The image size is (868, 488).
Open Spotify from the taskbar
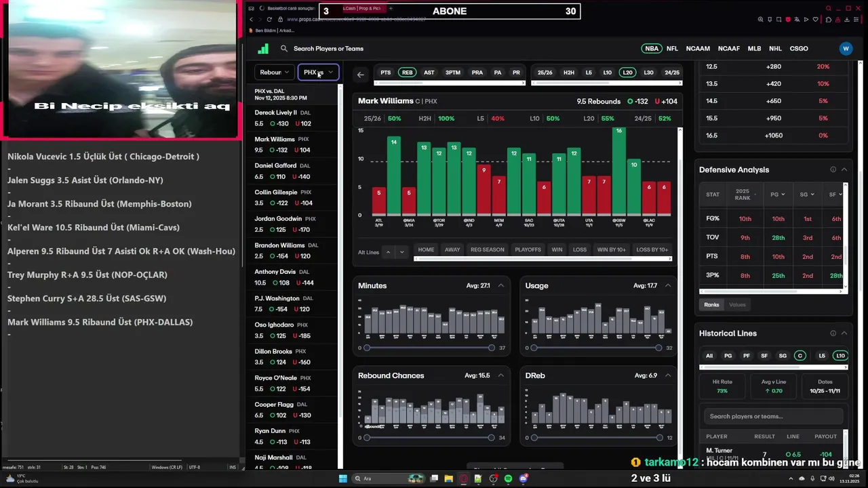tap(508, 479)
